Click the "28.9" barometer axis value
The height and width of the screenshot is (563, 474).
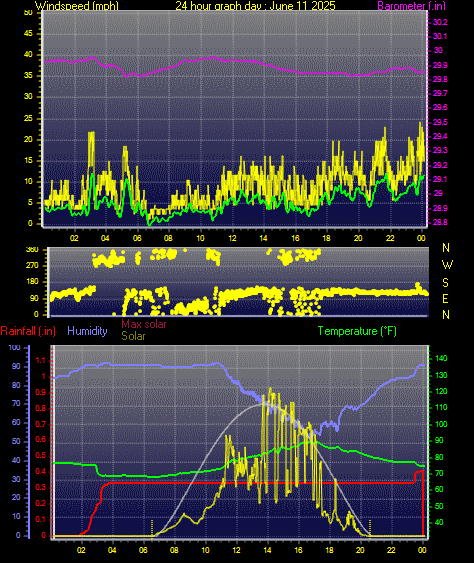[440, 208]
